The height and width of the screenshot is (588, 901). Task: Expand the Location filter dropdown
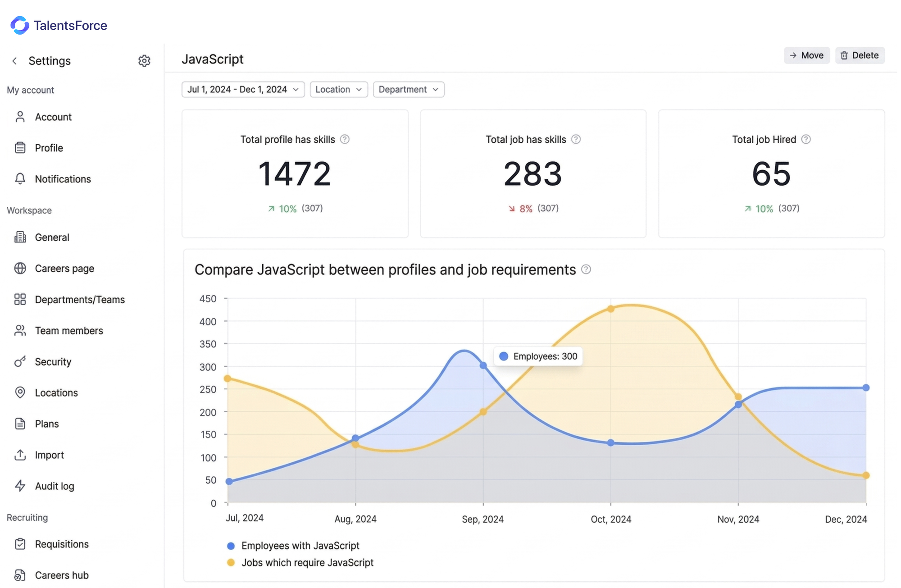click(x=339, y=89)
